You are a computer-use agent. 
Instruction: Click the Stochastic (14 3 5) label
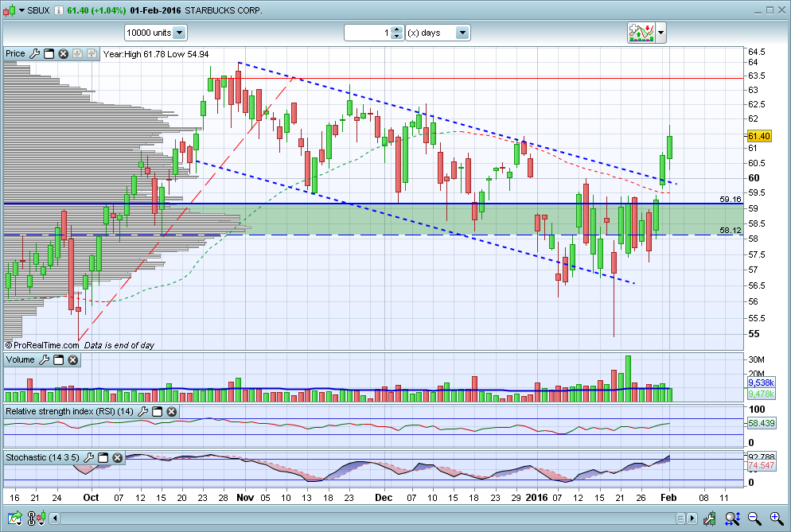[42, 457]
